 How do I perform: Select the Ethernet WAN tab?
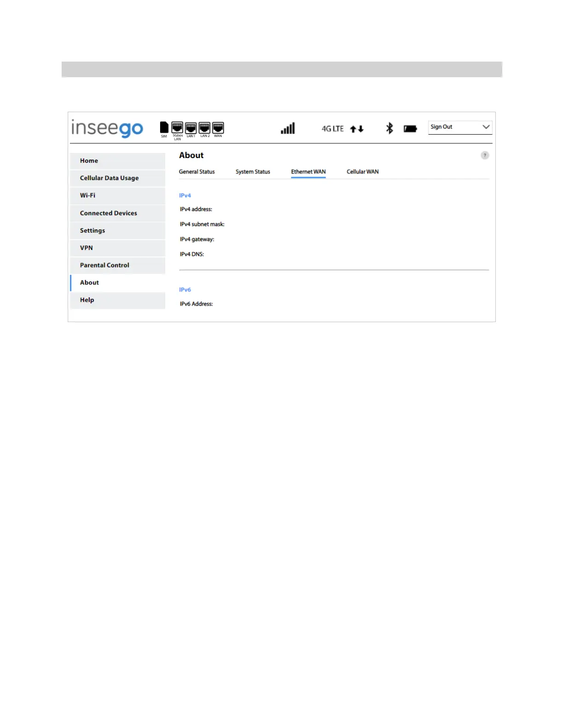[308, 172]
